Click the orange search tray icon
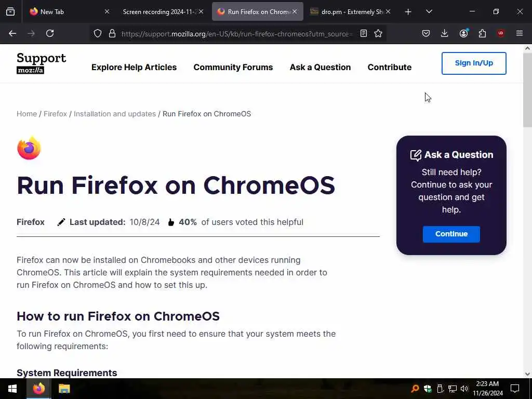Image resolution: width=532 pixels, height=399 pixels. click(415, 389)
